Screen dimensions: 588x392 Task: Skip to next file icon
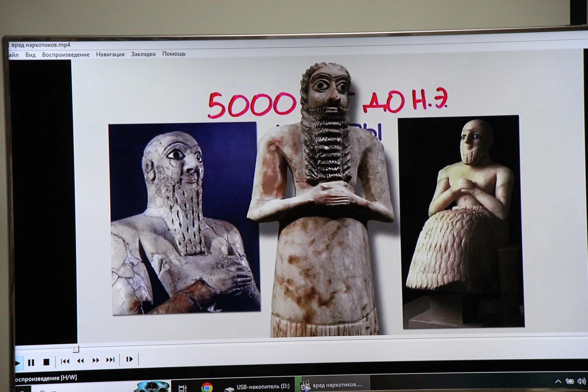point(110,360)
